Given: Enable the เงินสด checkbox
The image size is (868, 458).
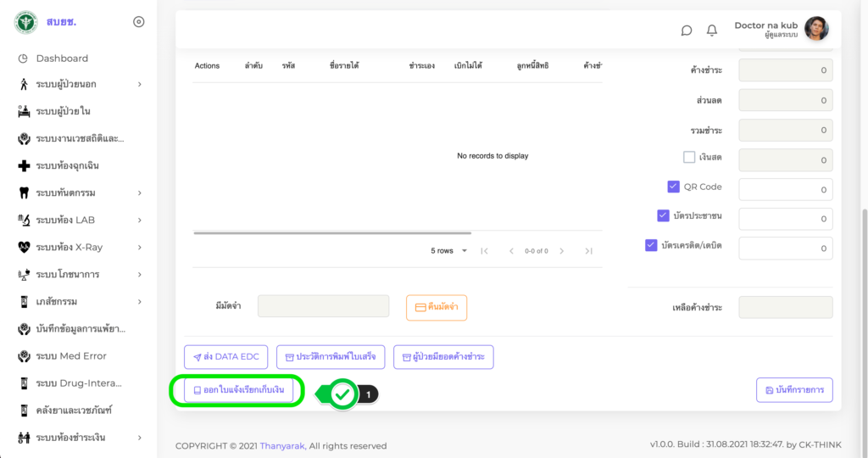Looking at the screenshot, I should (689, 157).
